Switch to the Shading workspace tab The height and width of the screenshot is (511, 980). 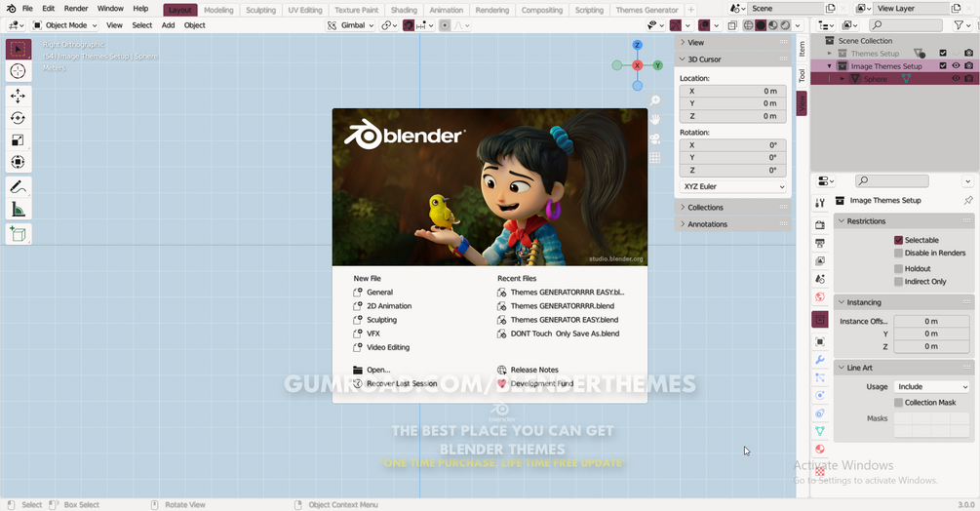(404, 10)
